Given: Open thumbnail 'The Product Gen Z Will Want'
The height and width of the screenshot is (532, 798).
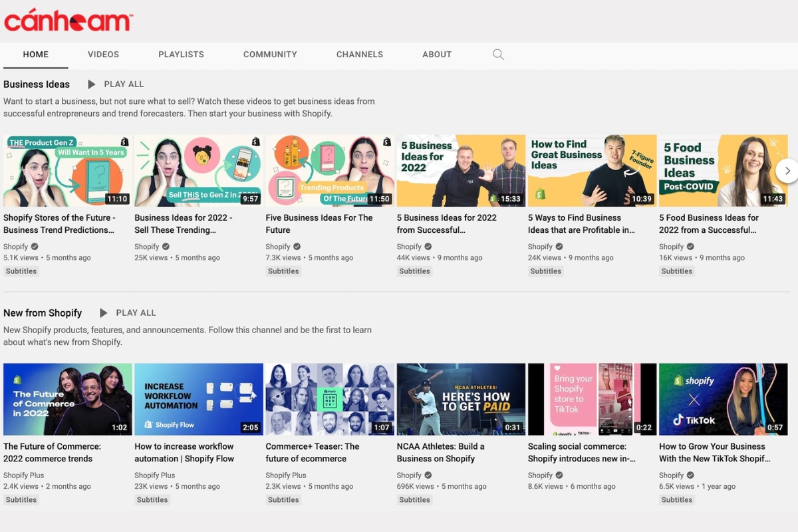Looking at the screenshot, I should [x=68, y=171].
